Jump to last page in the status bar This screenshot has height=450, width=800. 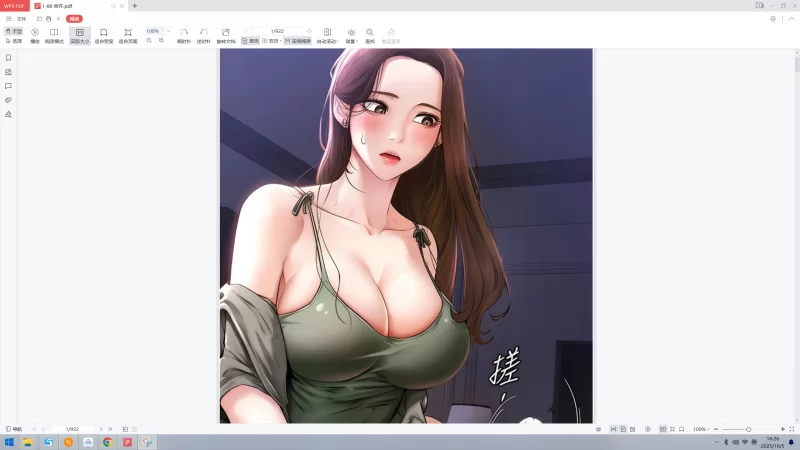(110, 429)
